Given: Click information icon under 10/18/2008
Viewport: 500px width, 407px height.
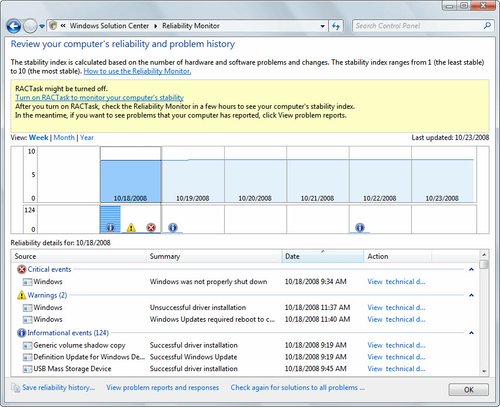Looking at the screenshot, I should (110, 227).
